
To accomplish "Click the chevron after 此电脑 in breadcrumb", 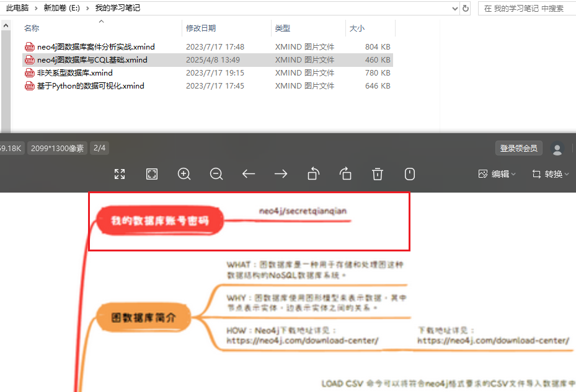I will (36, 8).
